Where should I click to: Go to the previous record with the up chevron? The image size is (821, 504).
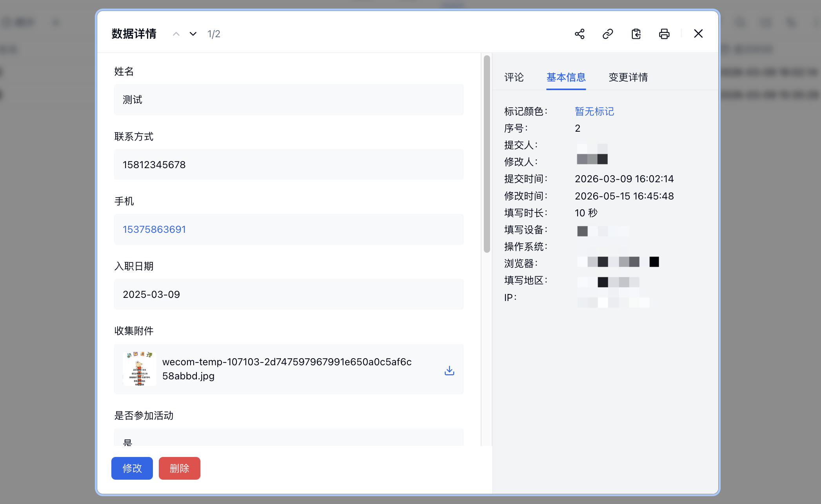click(x=176, y=34)
